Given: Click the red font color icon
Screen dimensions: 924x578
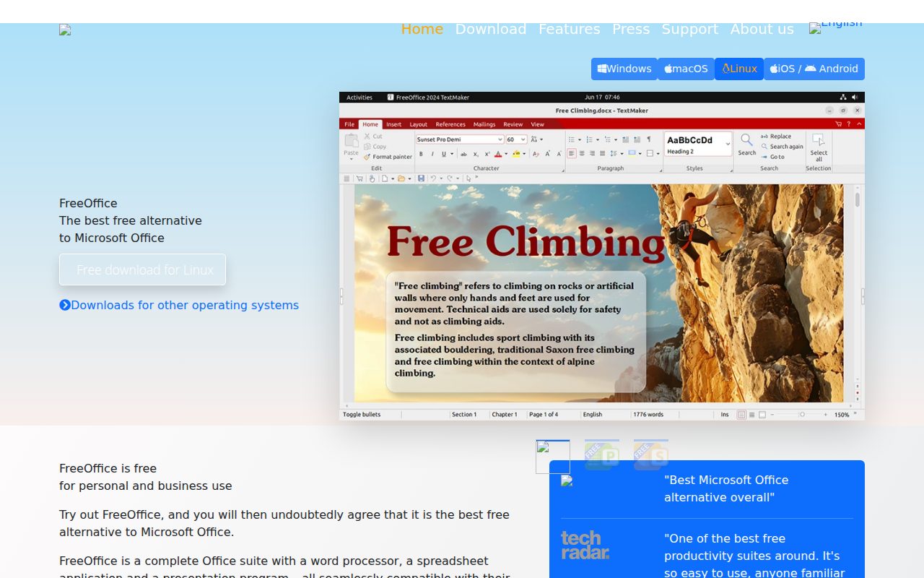Looking at the screenshot, I should click(x=498, y=154).
